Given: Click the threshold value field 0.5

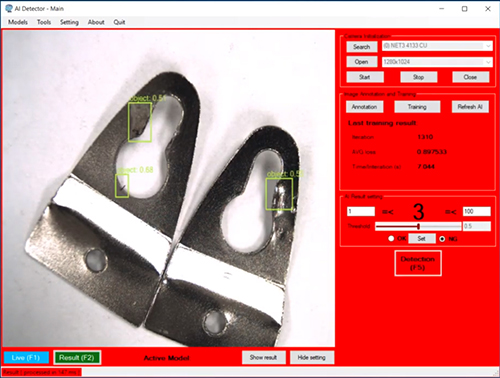Looking at the screenshot, I should pos(477,226).
